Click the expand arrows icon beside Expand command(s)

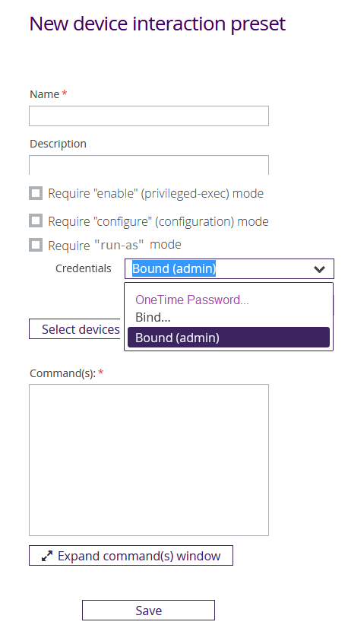[x=47, y=556]
